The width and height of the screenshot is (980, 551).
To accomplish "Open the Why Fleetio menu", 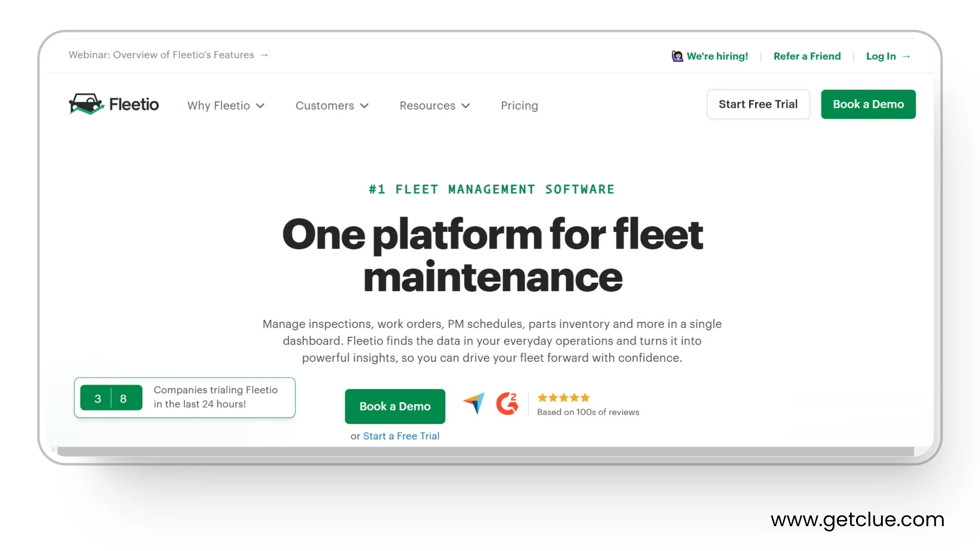I will [219, 106].
